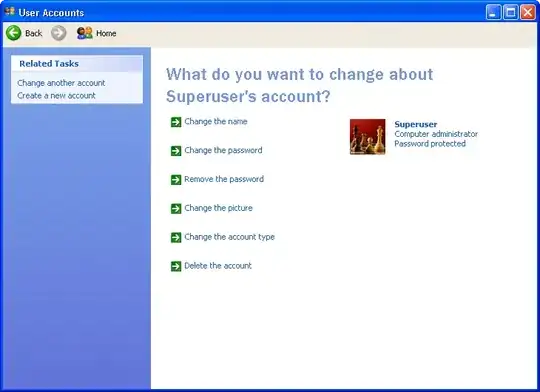Click green arrow beside Remove the password
Viewport: 540px width, 392px height.
click(x=176, y=180)
